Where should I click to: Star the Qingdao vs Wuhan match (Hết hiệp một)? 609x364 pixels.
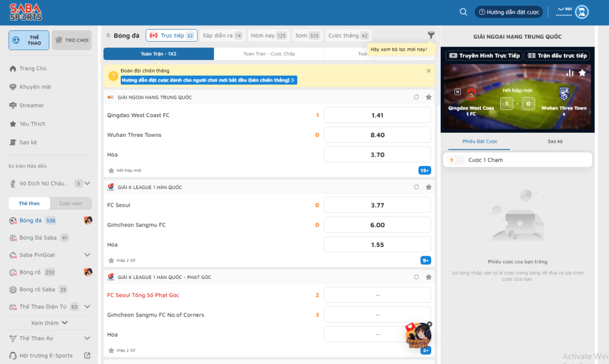click(111, 171)
